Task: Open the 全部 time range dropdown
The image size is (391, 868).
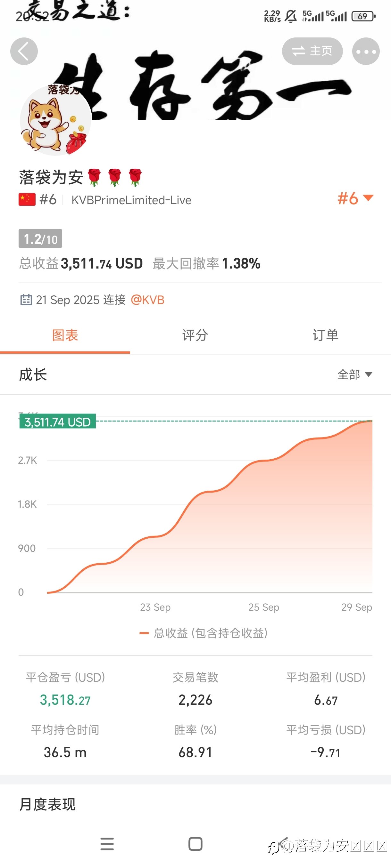Action: (354, 374)
